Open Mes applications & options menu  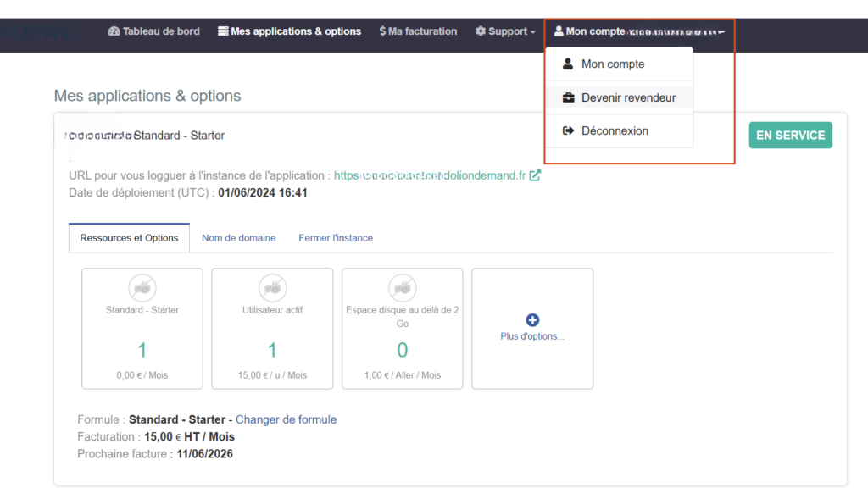pyautogui.click(x=289, y=31)
